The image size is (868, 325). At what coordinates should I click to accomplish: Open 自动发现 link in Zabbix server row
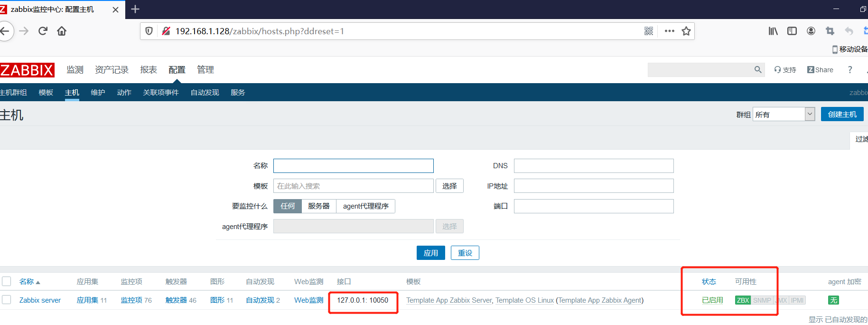pyautogui.click(x=260, y=300)
